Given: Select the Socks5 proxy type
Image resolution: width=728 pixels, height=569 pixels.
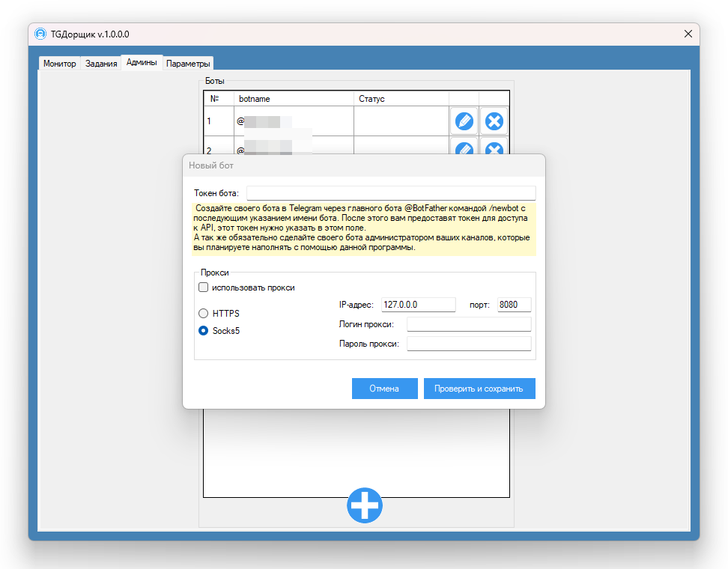Looking at the screenshot, I should click(x=204, y=331).
